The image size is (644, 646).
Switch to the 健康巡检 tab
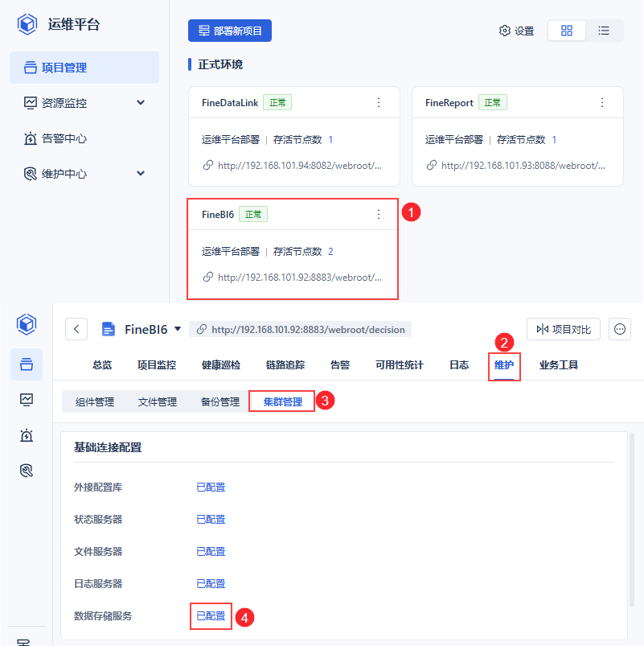221,365
